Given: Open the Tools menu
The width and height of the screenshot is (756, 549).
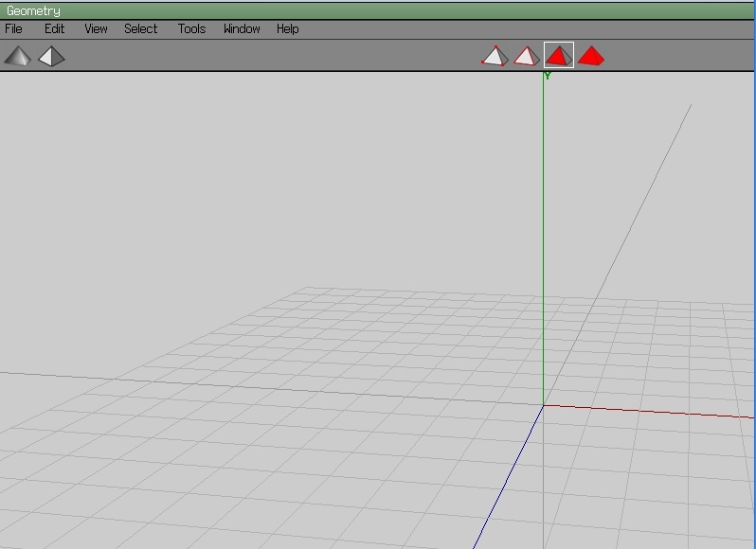Looking at the screenshot, I should point(192,29).
